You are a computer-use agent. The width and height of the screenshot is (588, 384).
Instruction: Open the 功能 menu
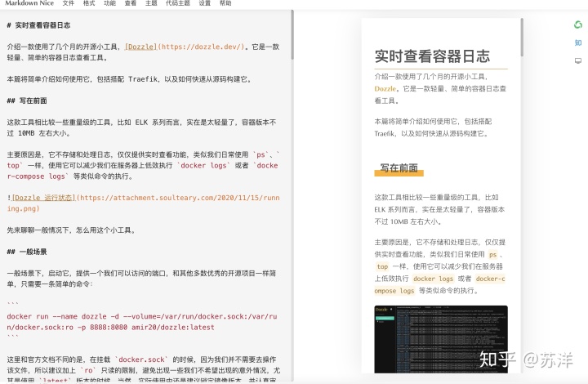110,3
